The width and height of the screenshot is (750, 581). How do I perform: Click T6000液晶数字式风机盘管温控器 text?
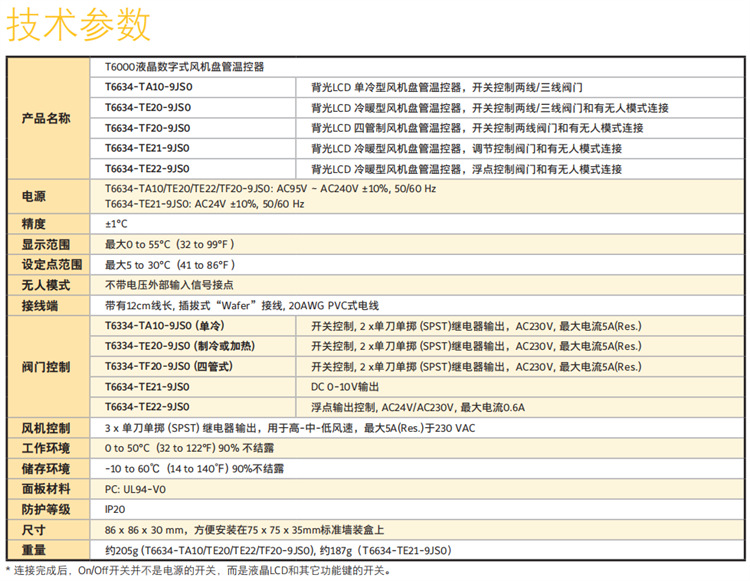coord(185,67)
